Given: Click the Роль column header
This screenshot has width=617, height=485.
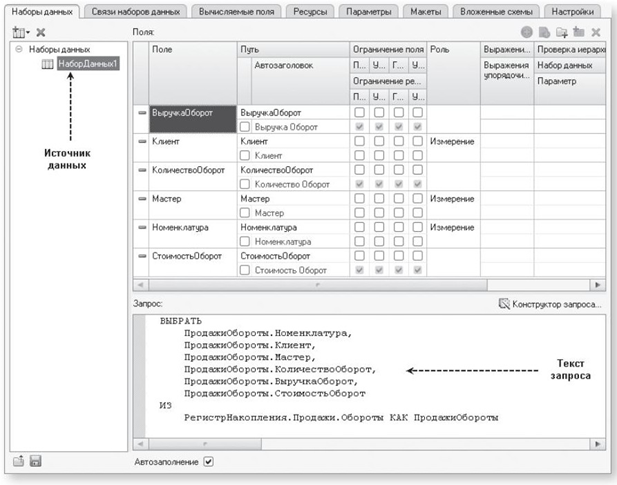Looking at the screenshot, I should (454, 73).
